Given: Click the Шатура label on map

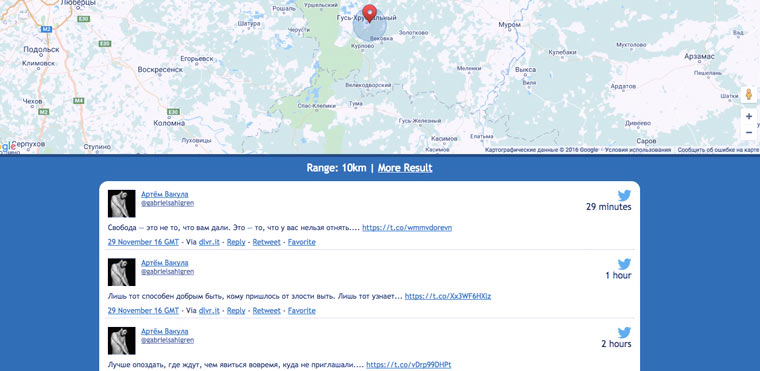Looking at the screenshot, I should click(250, 23).
